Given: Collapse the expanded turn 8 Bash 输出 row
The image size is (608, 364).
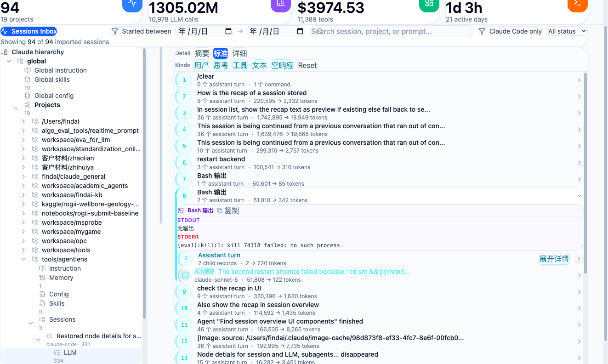Looking at the screenshot, I should coord(580,196).
